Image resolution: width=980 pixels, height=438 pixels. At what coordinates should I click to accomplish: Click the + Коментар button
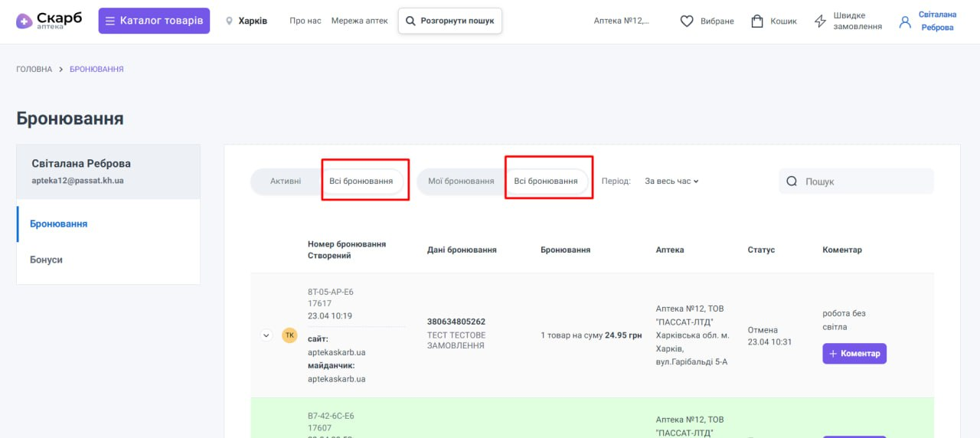(x=854, y=353)
